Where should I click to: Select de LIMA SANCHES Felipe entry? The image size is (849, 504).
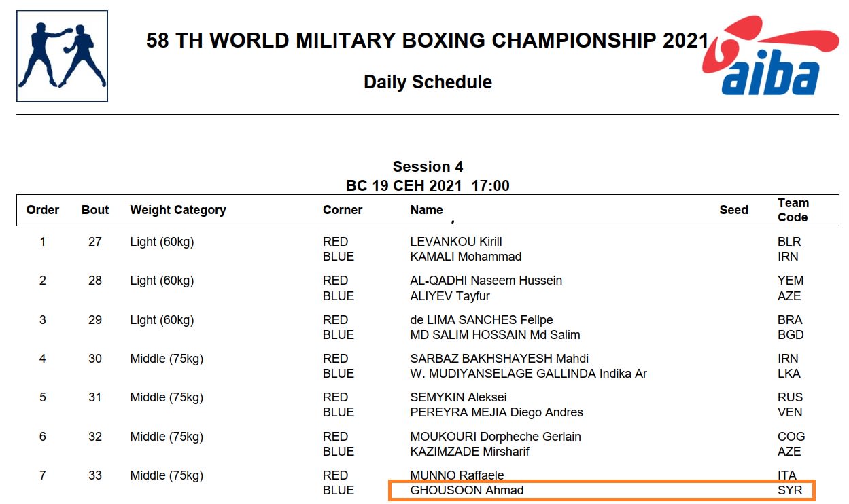coord(481,320)
